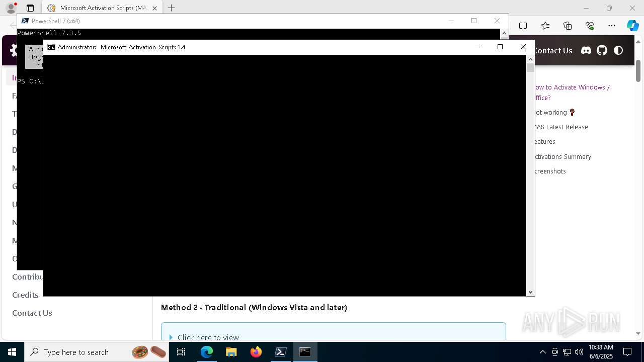Jump to Features section link

coord(545,142)
